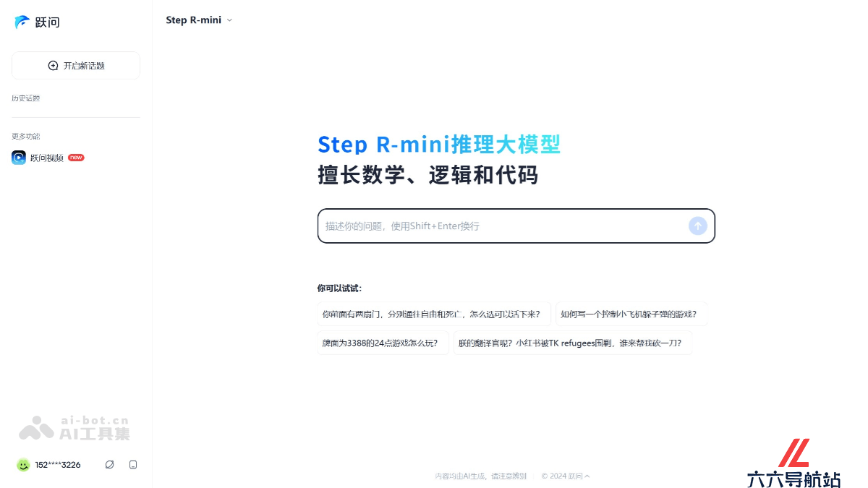
Task: Click the account number 152****3226
Action: 58,465
